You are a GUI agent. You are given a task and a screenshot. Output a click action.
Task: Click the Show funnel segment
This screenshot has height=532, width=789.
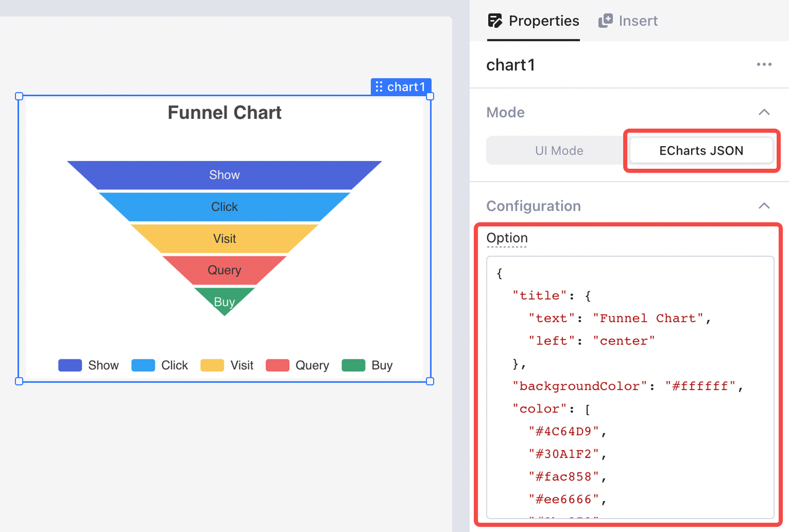(x=224, y=175)
